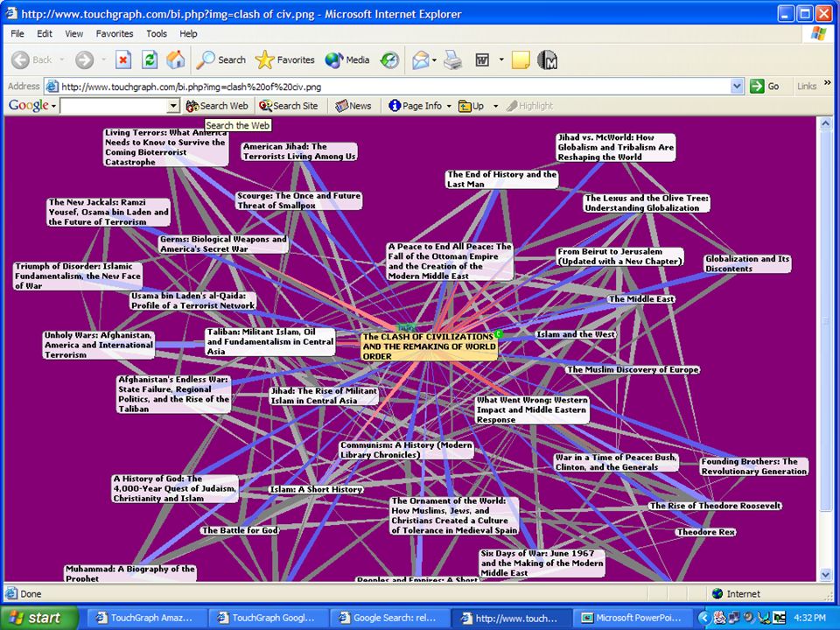Screen dimensions: 840x630
Task: Open the Google logo dropdown arrow
Action: click(53, 106)
